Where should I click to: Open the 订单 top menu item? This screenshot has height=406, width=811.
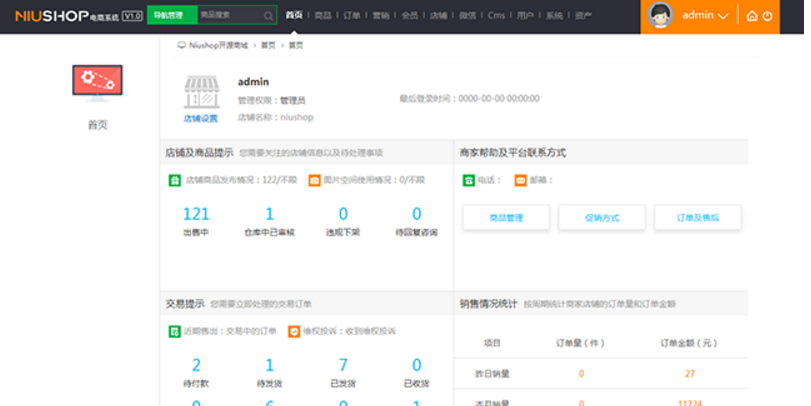point(352,16)
